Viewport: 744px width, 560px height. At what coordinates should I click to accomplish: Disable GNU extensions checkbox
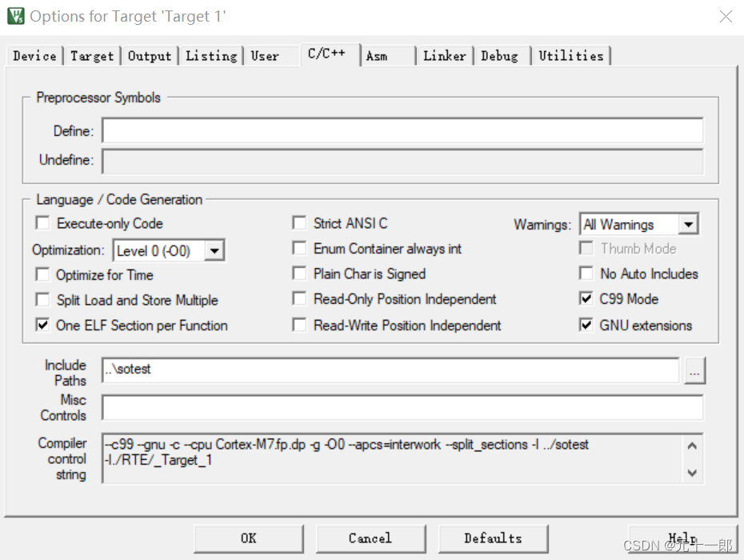[x=586, y=325]
